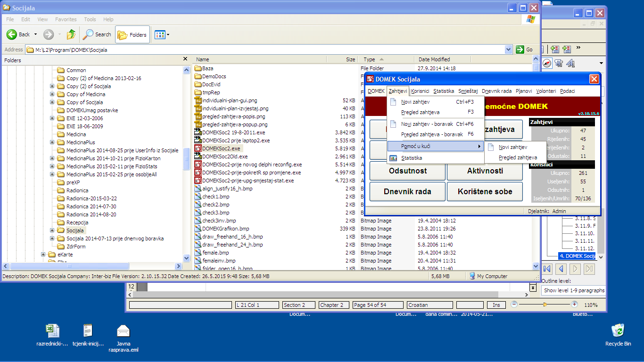The image size is (644, 362).
Task: Click jump to first outline item button
Action: tap(547, 269)
